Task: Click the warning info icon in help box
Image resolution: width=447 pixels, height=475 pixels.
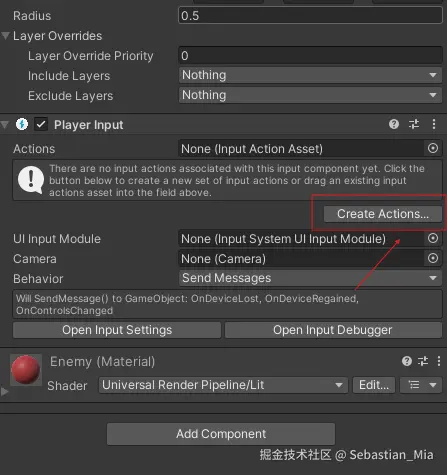Action: click(31, 180)
